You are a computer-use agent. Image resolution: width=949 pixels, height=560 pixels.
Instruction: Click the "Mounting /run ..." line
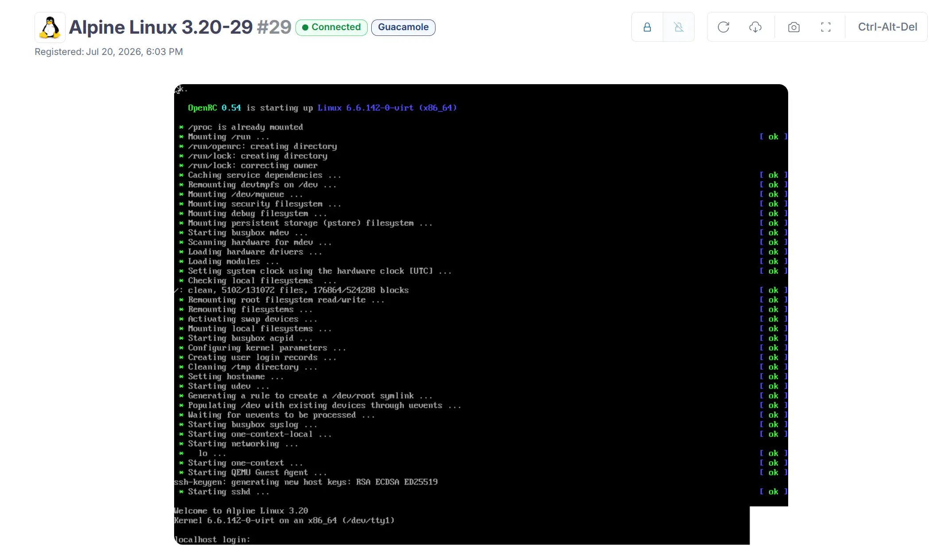click(x=228, y=137)
